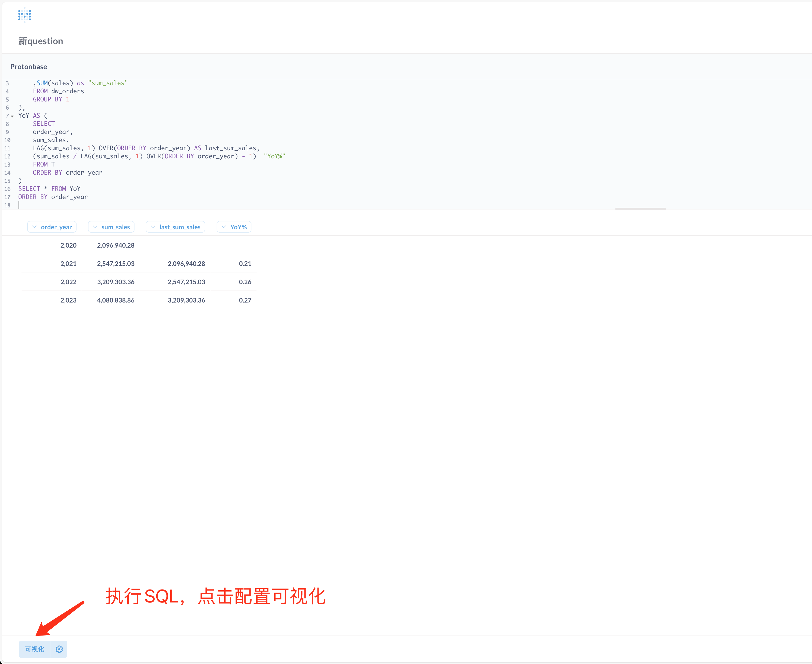Image resolution: width=812 pixels, height=664 pixels.
Task: Click the YoY% value 0.27
Action: pyautogui.click(x=245, y=300)
